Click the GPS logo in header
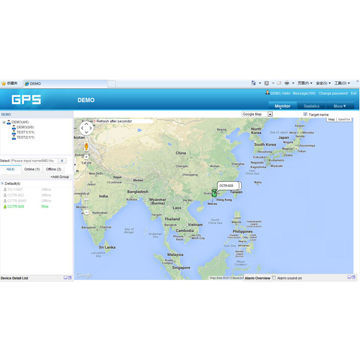The image size is (360, 360). tap(26, 99)
